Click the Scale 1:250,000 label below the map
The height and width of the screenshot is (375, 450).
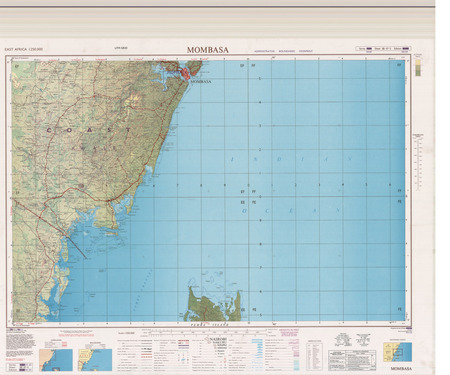click(126, 333)
